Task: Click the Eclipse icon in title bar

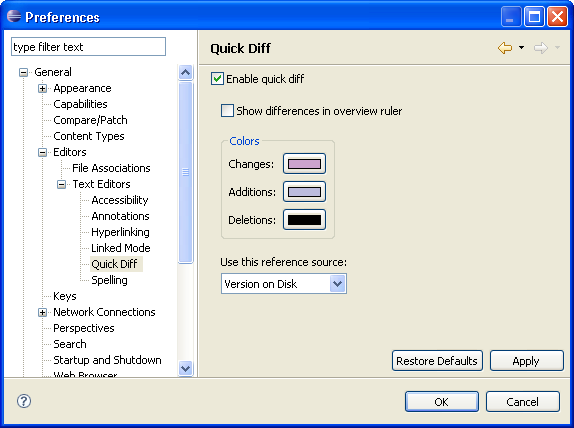Action: [x=14, y=16]
